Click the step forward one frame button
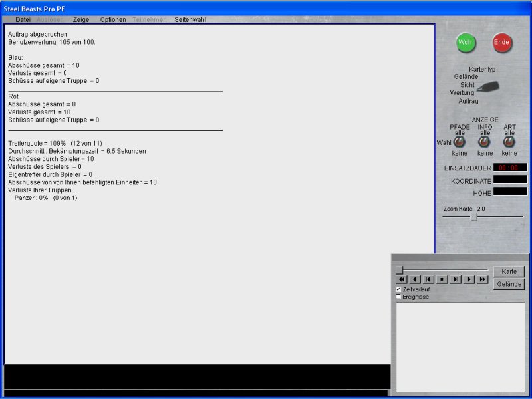Screen dimensions: 532x399 456,279
